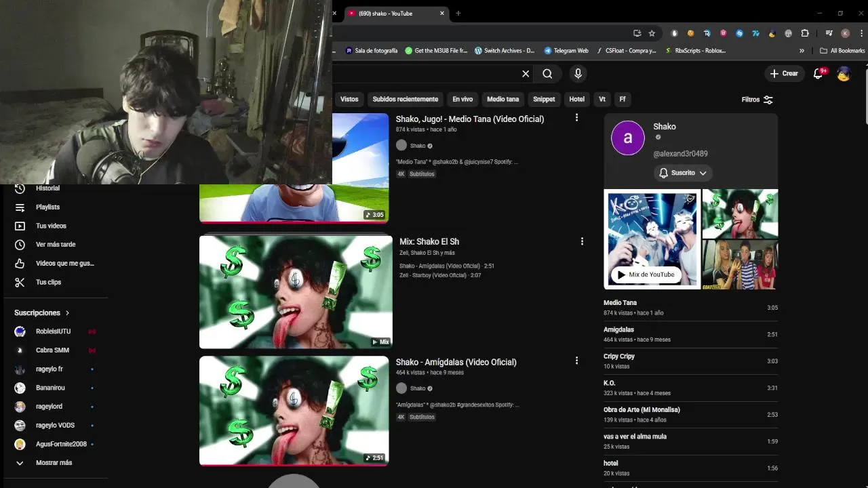Open options menu for Mix: Shako El Sh

tap(582, 241)
